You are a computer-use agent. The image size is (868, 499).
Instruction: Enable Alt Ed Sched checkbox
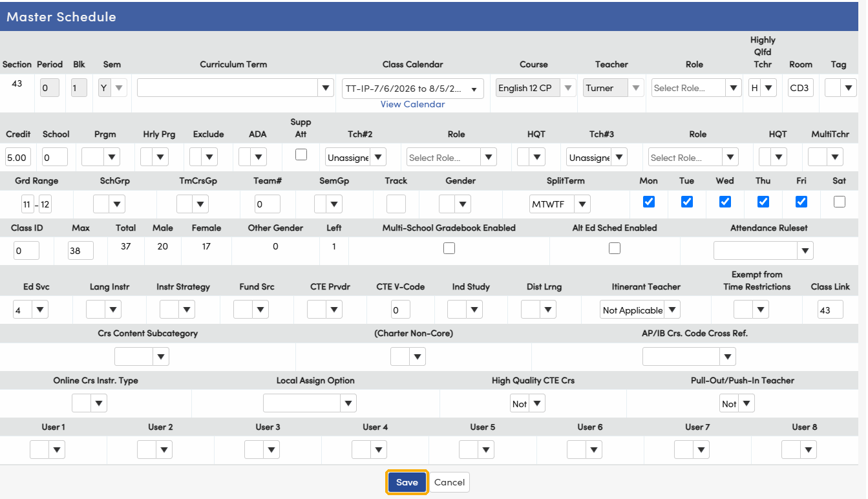click(615, 248)
